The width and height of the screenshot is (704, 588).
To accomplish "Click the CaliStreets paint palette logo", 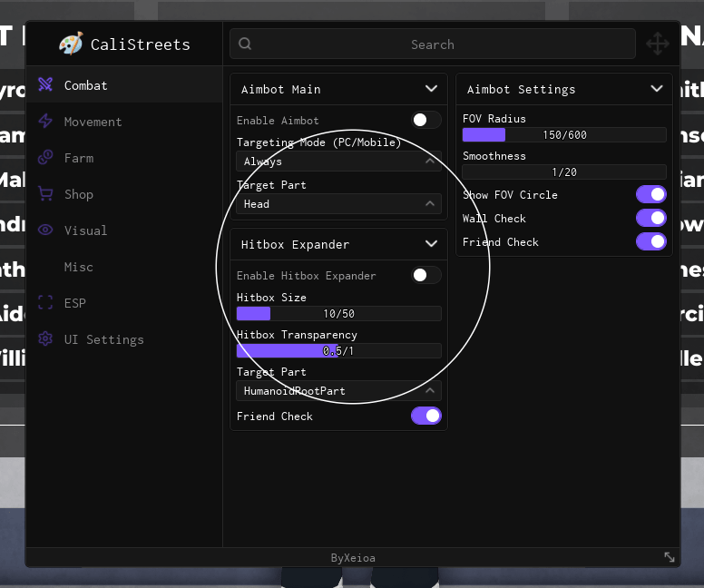I will [x=71, y=44].
